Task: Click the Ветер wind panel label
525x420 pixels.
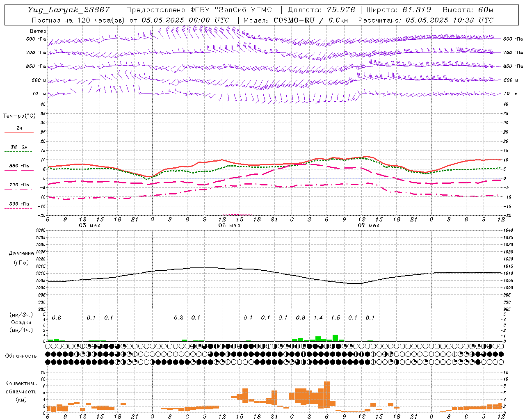Action: coord(38,31)
